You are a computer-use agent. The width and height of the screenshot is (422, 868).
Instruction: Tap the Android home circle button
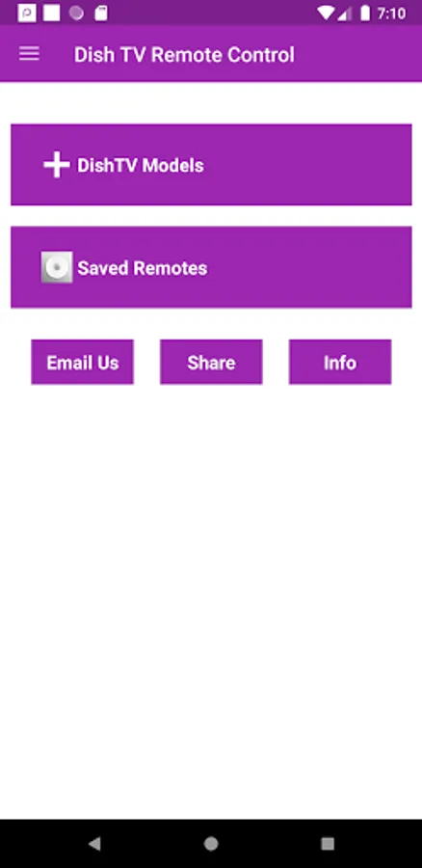pyautogui.click(x=211, y=843)
